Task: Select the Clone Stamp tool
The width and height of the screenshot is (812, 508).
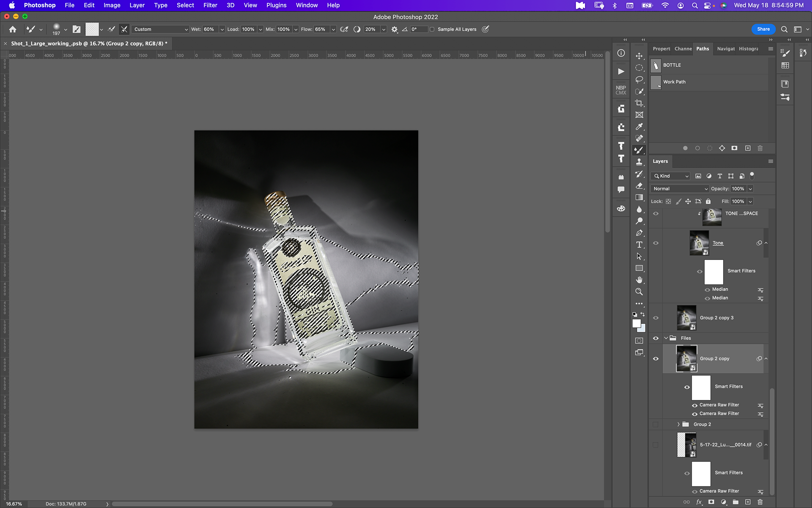Action: click(x=639, y=162)
